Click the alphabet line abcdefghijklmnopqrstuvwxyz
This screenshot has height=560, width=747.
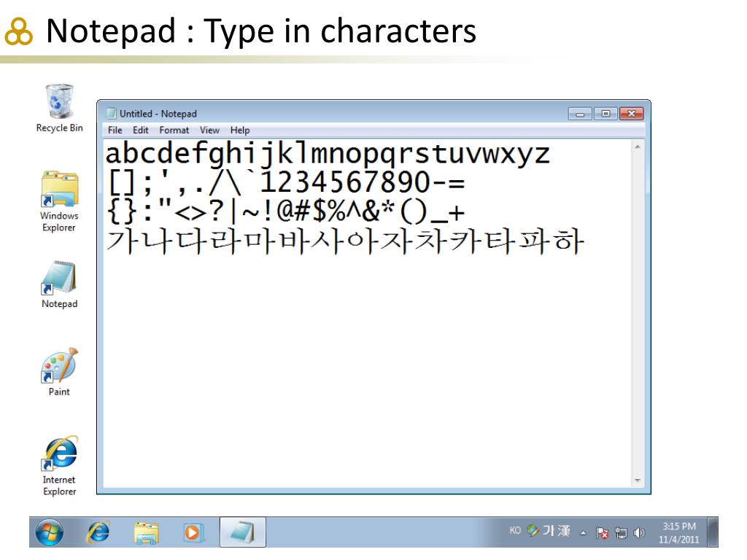[328, 154]
